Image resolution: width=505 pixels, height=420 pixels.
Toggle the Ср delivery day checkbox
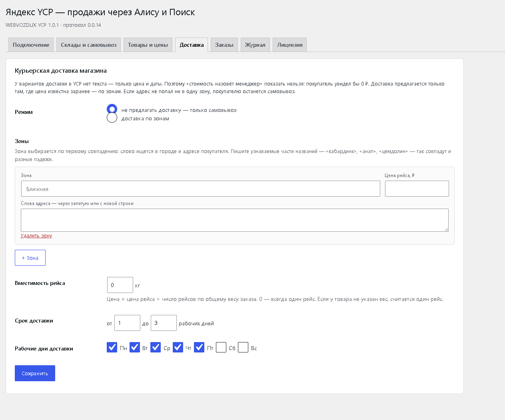[156, 347]
